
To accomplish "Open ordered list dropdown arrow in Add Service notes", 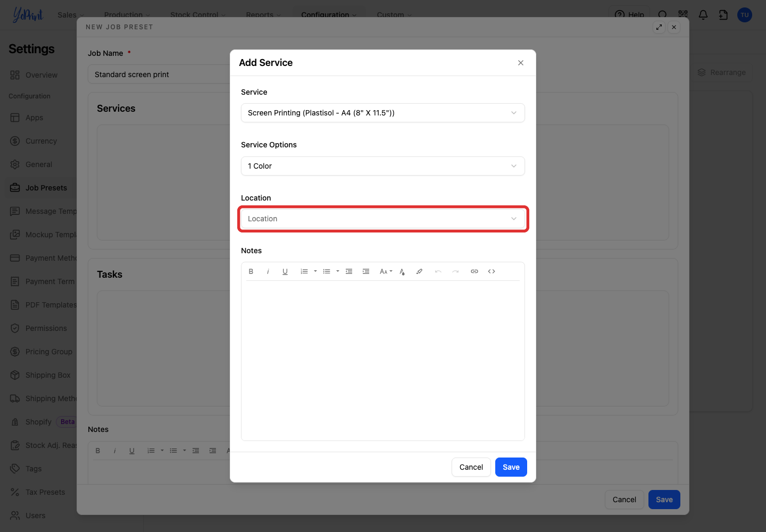I will click(x=315, y=271).
